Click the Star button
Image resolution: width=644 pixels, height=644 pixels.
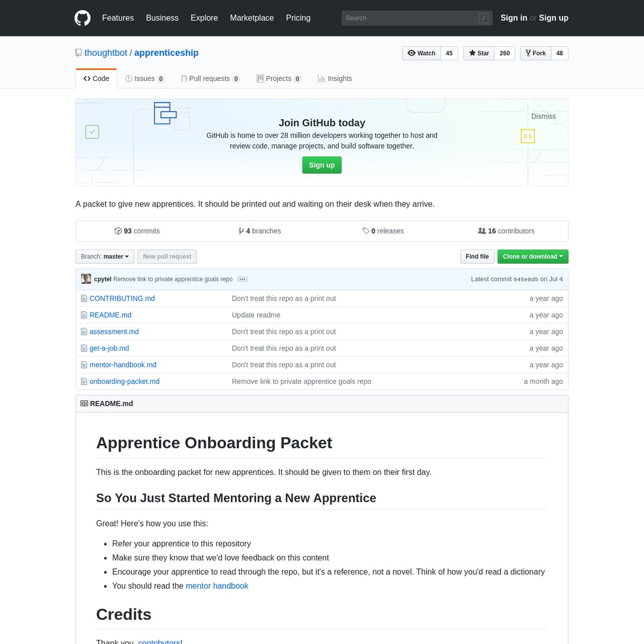coord(479,53)
